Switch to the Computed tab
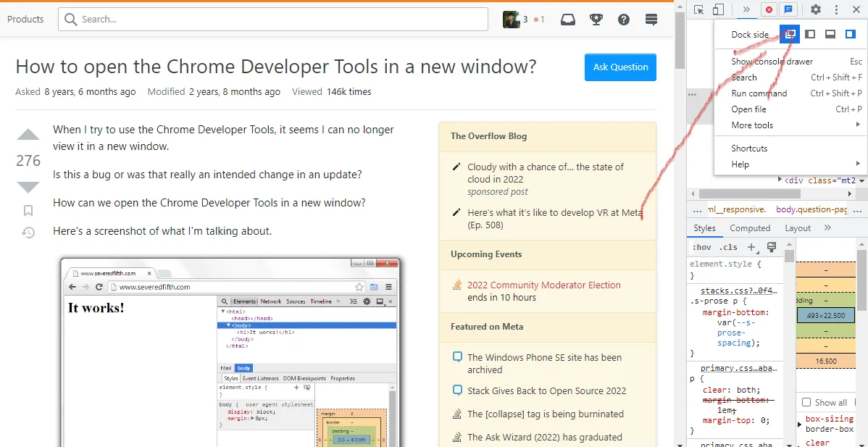The image size is (868, 447). coord(749,228)
